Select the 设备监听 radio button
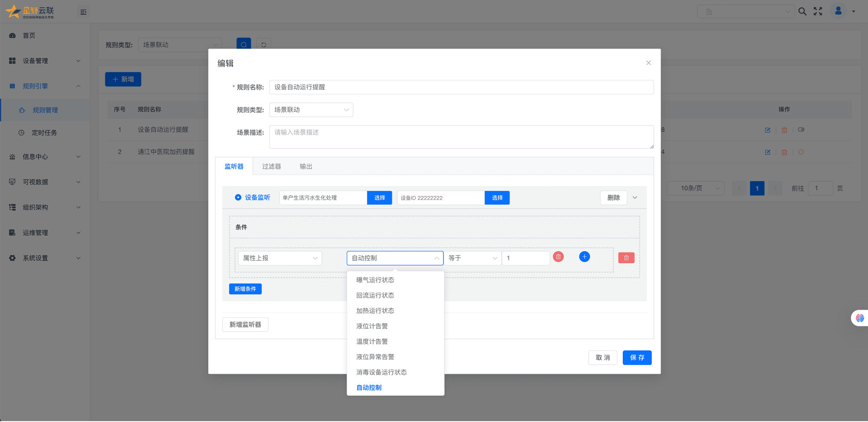Image resolution: width=868 pixels, height=422 pixels. [x=238, y=198]
